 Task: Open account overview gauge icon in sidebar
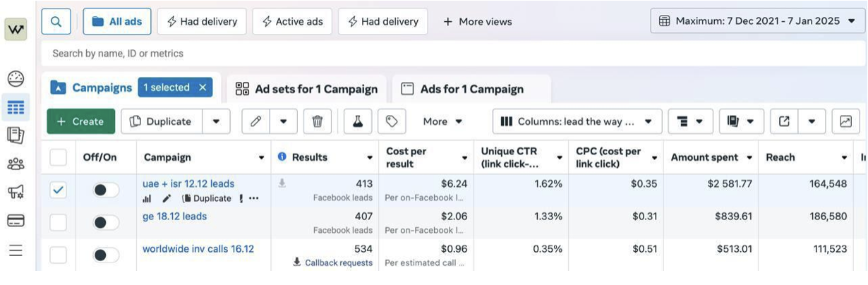16,79
